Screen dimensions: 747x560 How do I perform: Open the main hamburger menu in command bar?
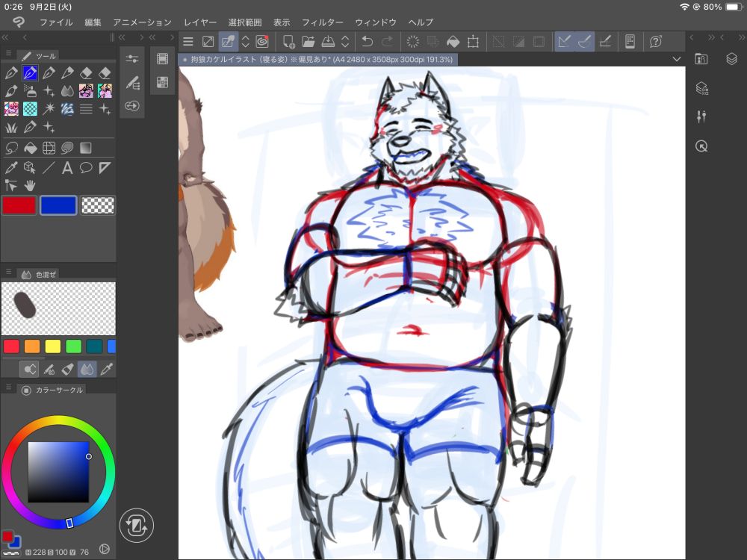point(188,41)
